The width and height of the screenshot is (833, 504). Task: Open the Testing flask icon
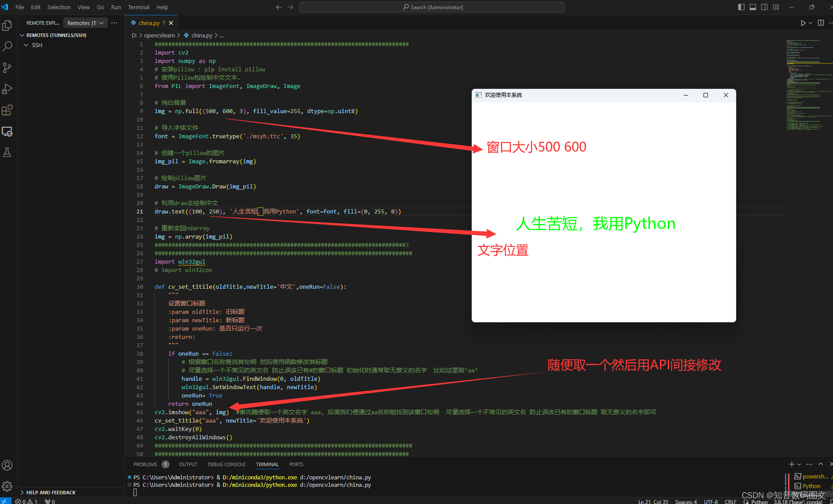click(x=7, y=152)
